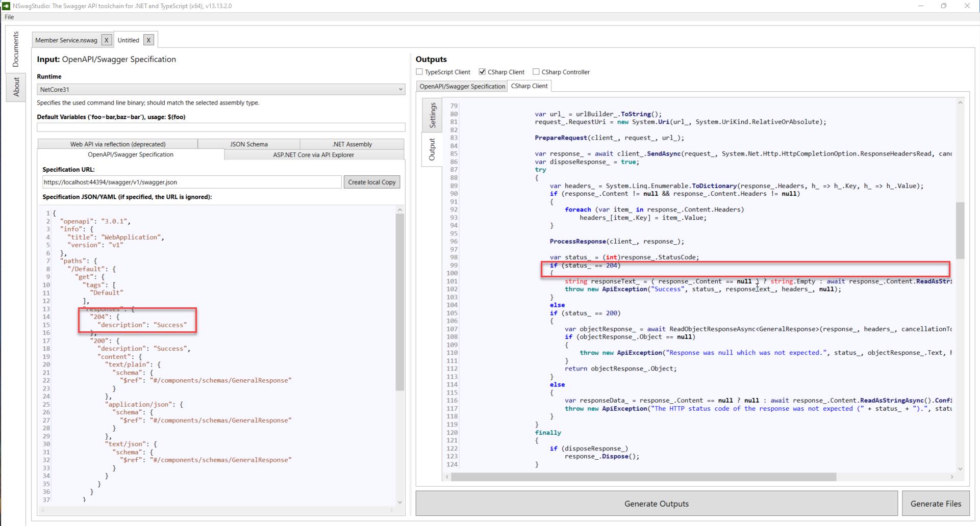Focus the Default Variables input field

[x=221, y=127]
